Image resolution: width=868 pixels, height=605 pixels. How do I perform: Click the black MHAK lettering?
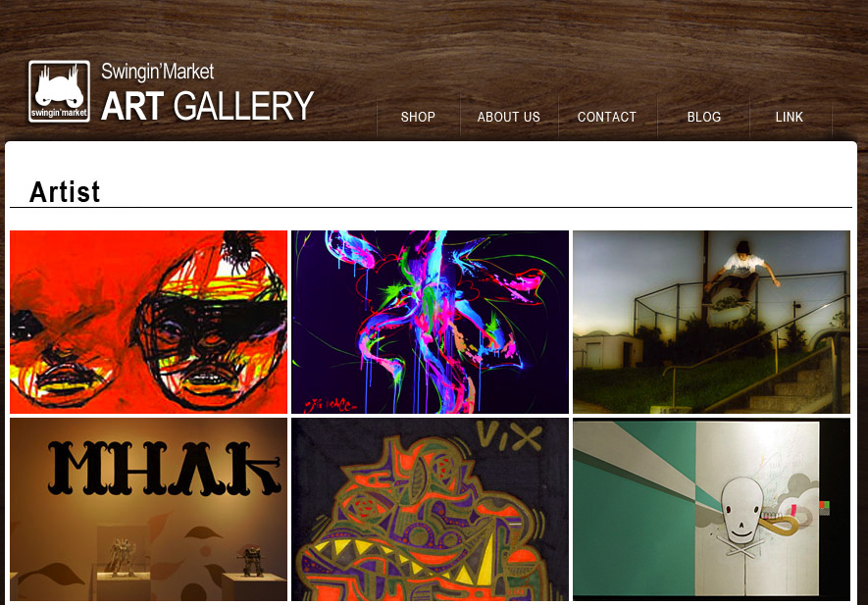click(165, 468)
